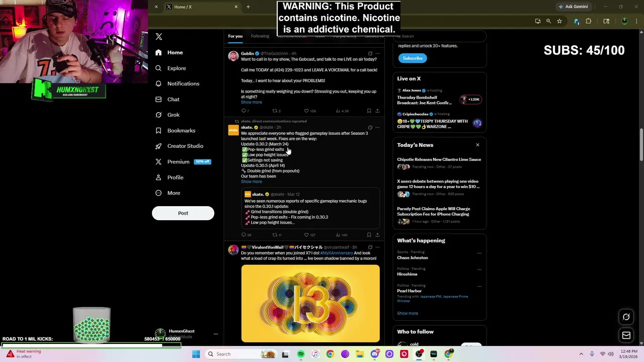
Task: Open the number 13 anniversary image
Action: pos(310,304)
